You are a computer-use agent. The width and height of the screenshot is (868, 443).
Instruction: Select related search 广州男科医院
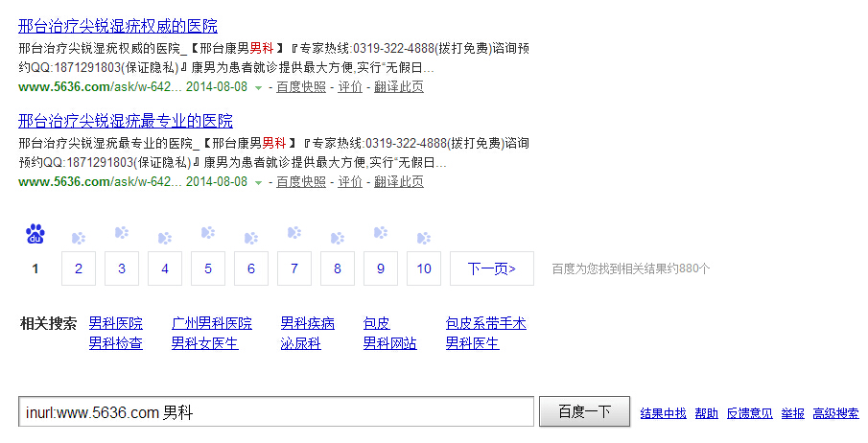[x=212, y=324]
